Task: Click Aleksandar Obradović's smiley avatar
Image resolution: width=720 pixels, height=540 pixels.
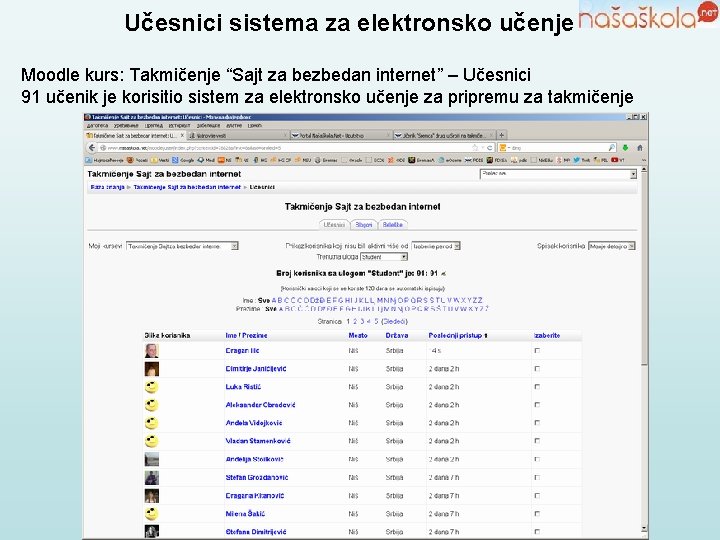Action: 152,405
